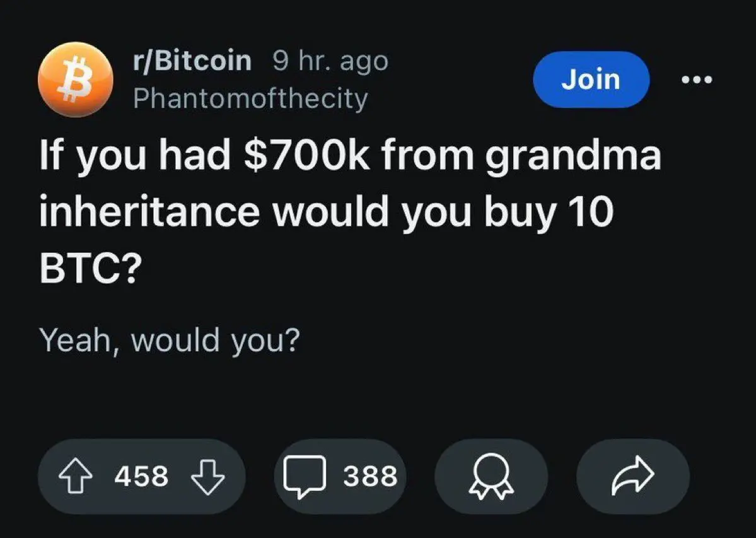Click the 458 vote score
Screen dimensions: 756x538
[141, 476]
